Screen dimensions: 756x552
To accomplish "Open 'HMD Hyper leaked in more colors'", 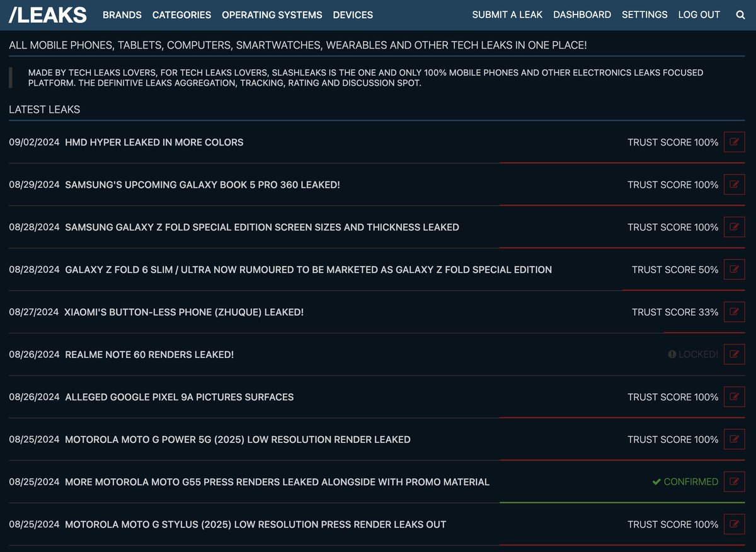I will coord(154,142).
